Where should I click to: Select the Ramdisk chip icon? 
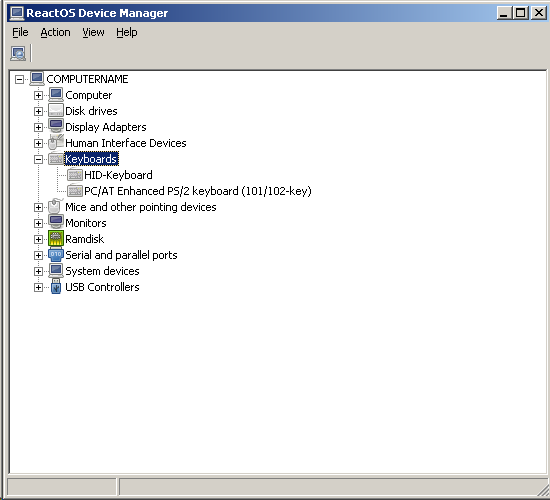[x=56, y=239]
